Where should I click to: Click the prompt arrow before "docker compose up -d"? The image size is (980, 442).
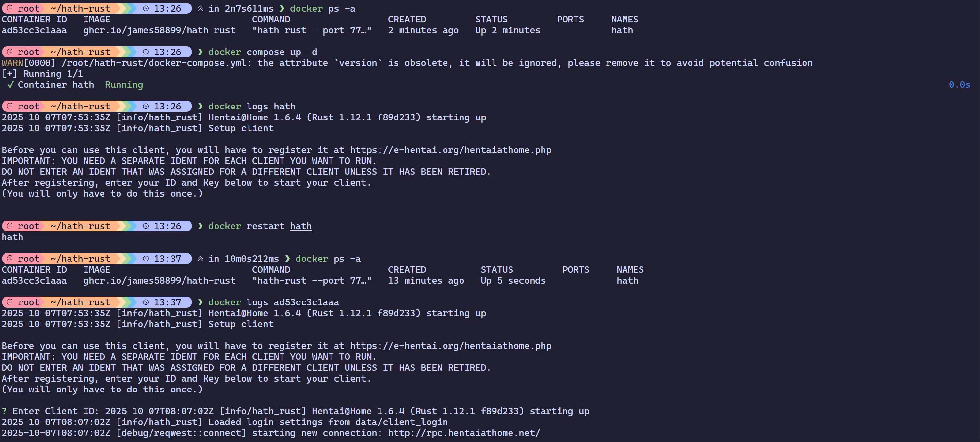coord(200,52)
